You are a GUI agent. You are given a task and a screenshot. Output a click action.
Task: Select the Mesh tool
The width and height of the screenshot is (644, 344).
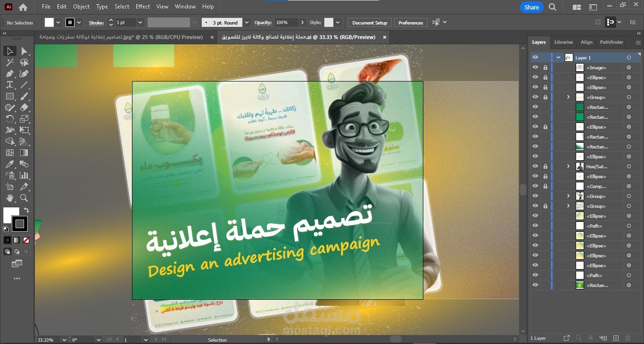pos(9,153)
